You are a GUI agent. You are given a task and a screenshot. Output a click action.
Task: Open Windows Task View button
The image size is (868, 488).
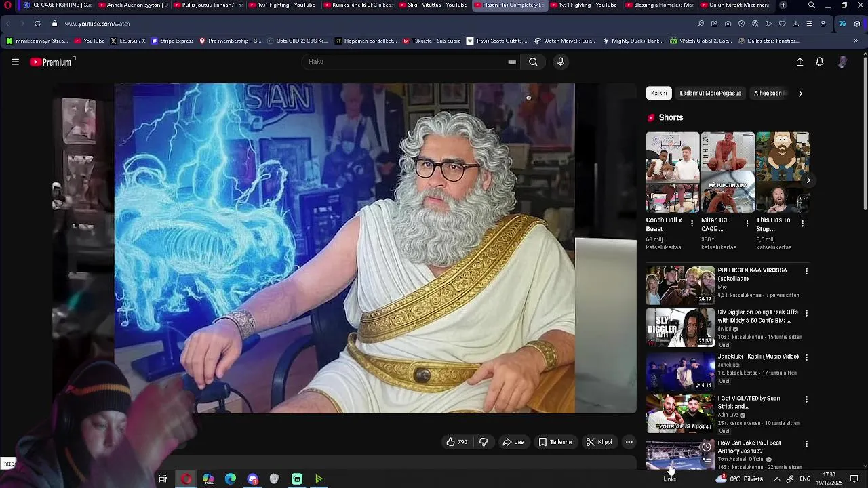coord(163,479)
